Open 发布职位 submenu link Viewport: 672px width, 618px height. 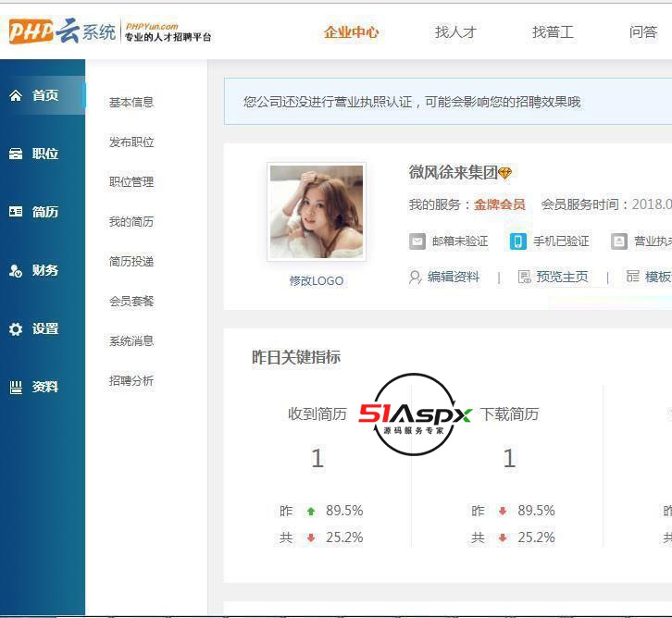tap(131, 142)
